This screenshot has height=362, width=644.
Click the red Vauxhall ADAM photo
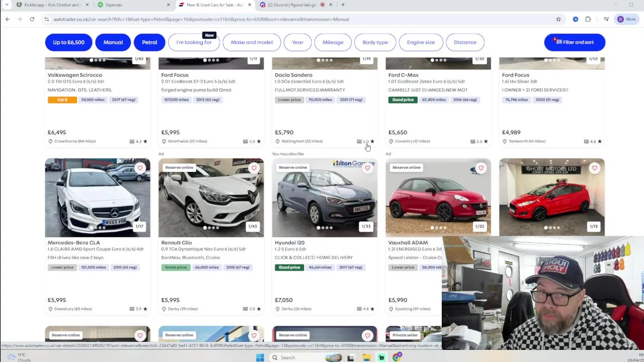(x=438, y=198)
